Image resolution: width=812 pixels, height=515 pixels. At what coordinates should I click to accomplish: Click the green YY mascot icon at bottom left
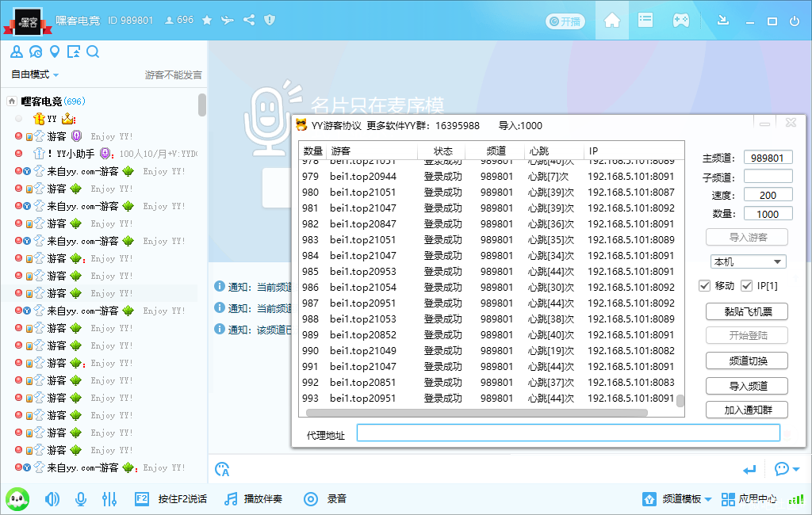tap(17, 499)
